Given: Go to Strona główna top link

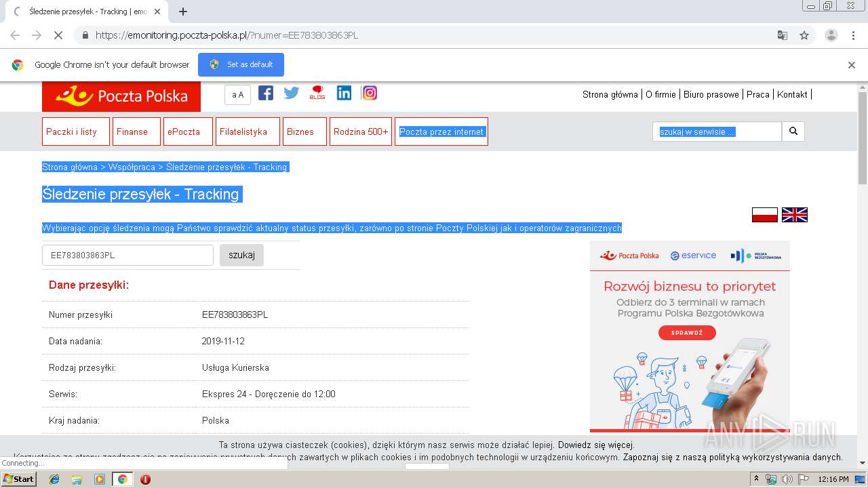Looking at the screenshot, I should pyautogui.click(x=610, y=94).
